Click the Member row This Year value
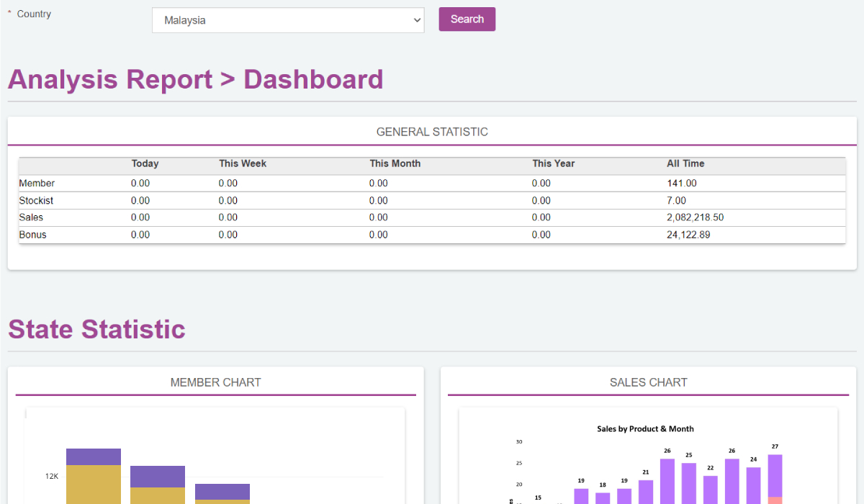 click(541, 184)
